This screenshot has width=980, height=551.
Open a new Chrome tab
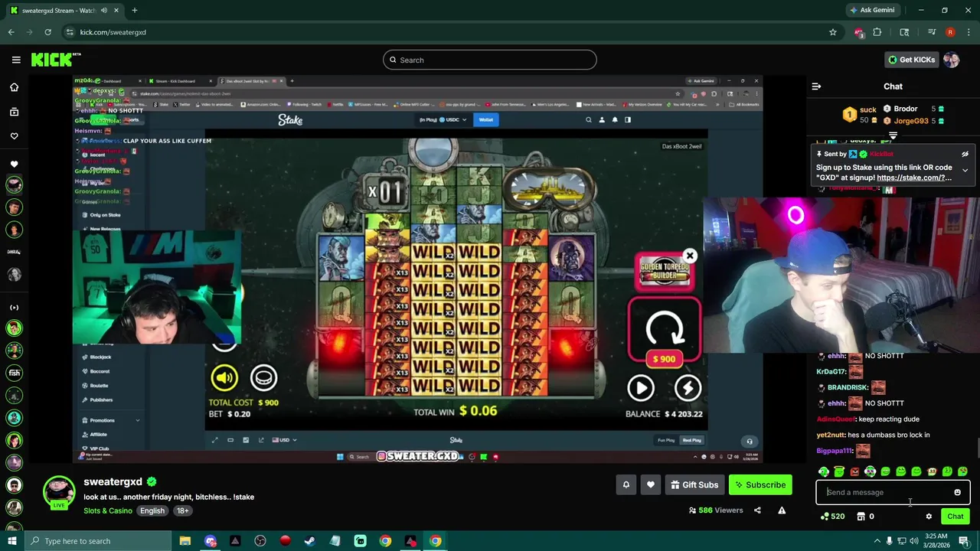[134, 10]
